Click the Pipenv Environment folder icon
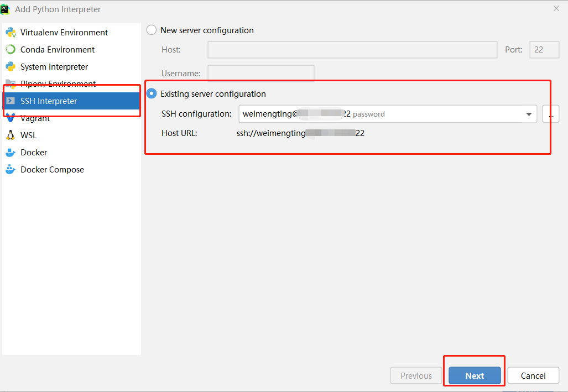Screen dimensions: 568x392 coord(11,83)
